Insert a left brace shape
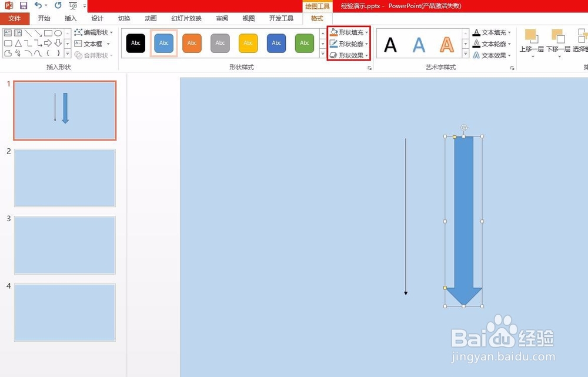Viewport: 588px width, 377px height. click(x=48, y=54)
